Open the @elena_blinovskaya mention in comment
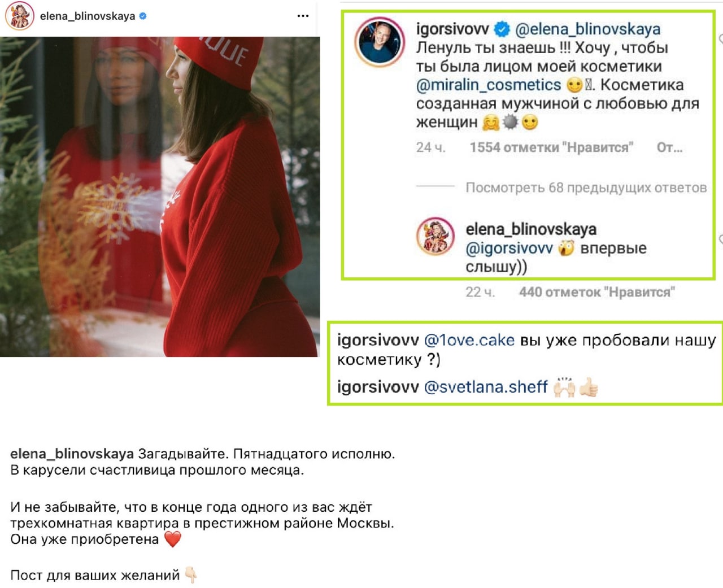This screenshot has width=723, height=588. click(x=587, y=29)
